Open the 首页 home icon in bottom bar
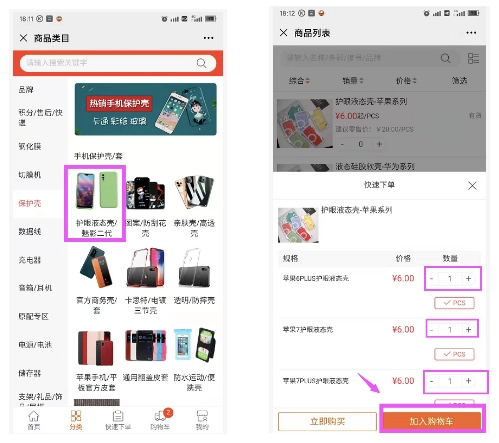The height and width of the screenshot is (443, 499). [x=34, y=420]
